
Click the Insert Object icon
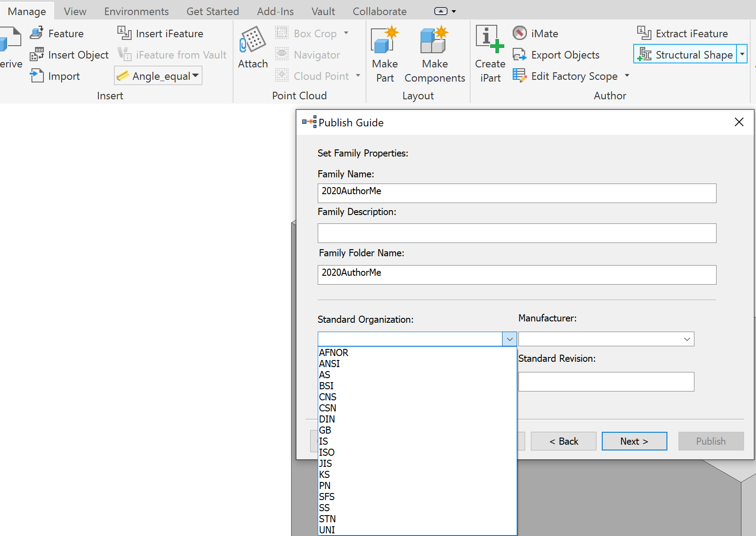click(x=37, y=54)
